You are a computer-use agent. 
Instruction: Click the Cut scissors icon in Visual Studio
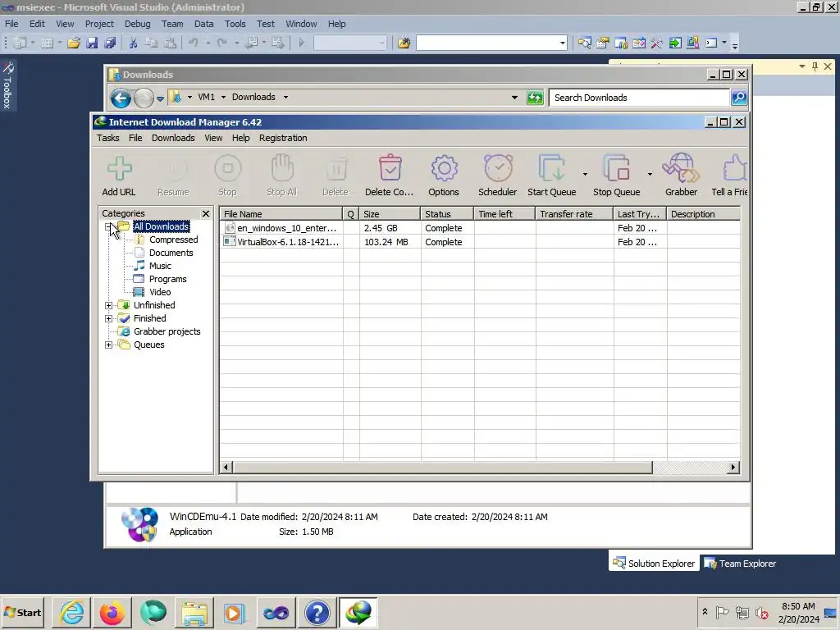(x=133, y=43)
